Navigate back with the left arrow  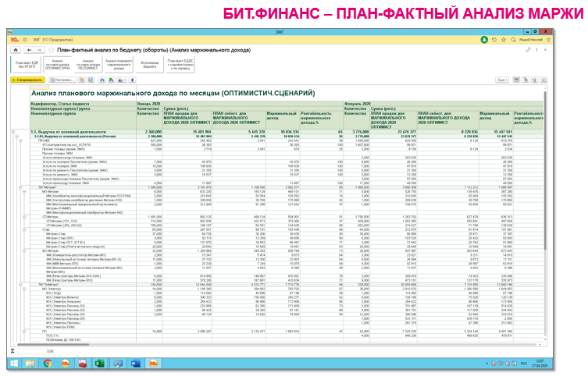(x=29, y=50)
